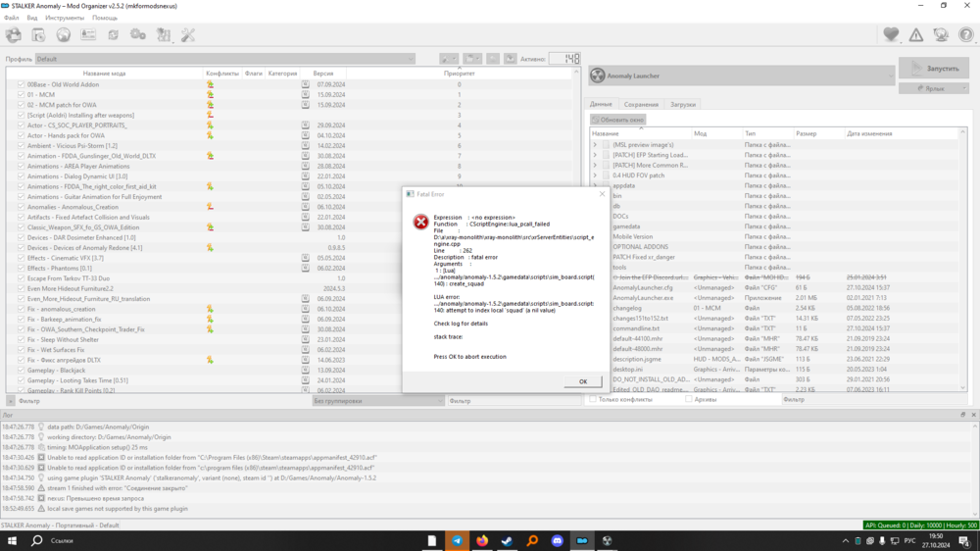
Task: Open the Profile Default dropdown
Action: 224,59
